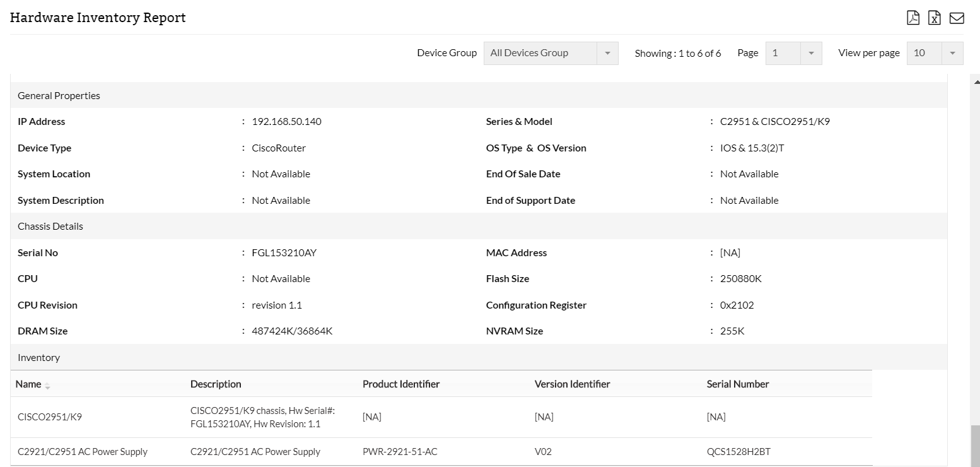
Task: Email the Hardware Inventory Report
Action: pyautogui.click(x=957, y=18)
